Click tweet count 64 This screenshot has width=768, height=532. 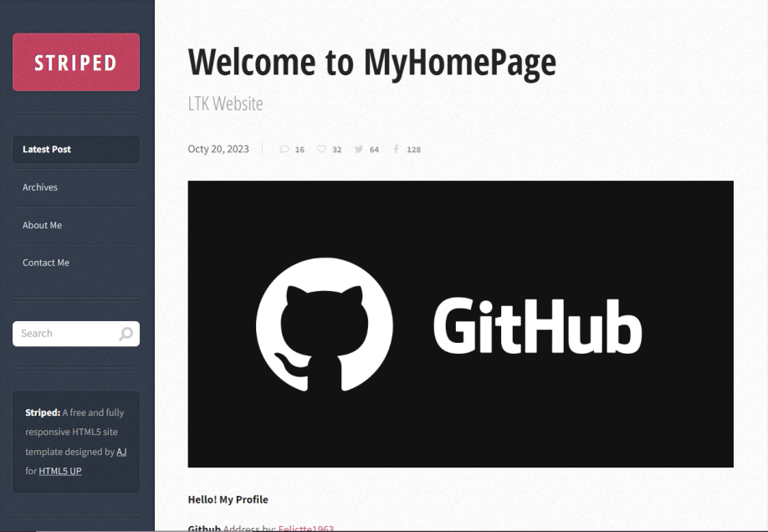tap(374, 150)
